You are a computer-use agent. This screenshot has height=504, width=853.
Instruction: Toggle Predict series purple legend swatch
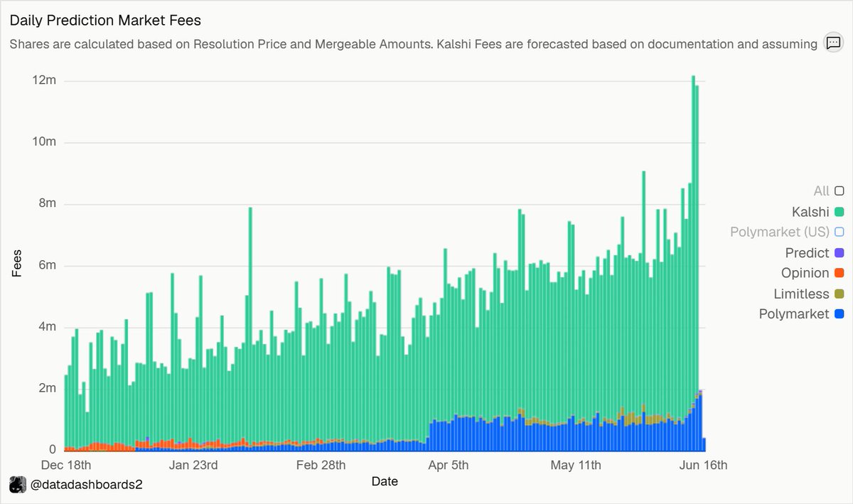pos(839,252)
